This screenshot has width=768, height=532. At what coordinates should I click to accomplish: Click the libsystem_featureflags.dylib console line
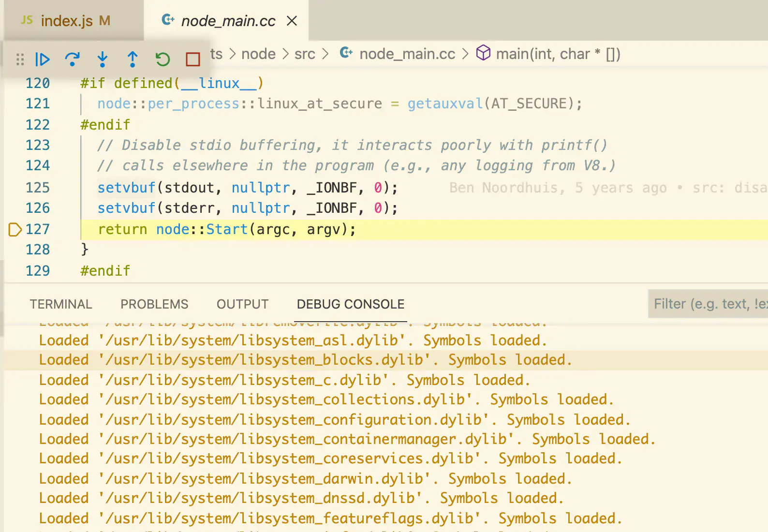click(x=331, y=518)
